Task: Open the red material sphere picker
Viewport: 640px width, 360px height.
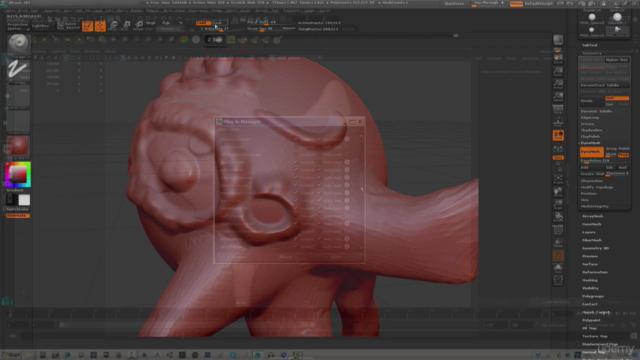Action: click(18, 146)
